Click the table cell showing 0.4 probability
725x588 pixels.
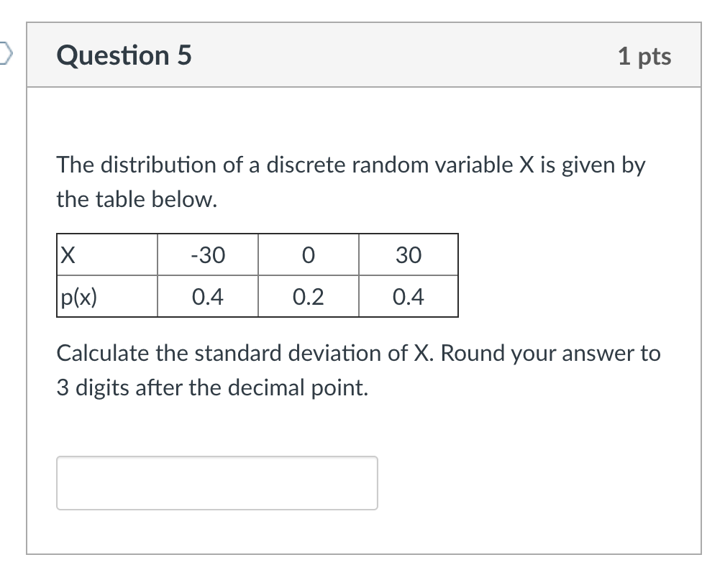208,295
